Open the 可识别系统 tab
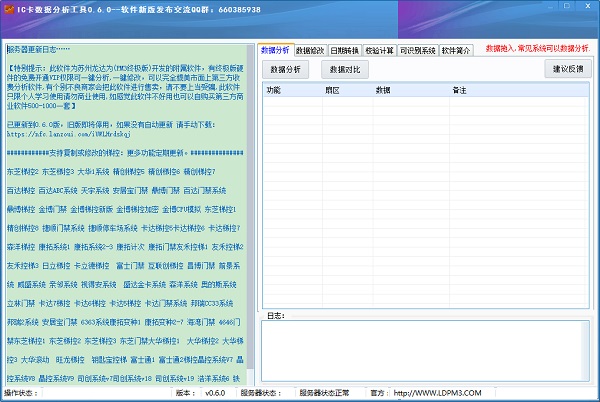The width and height of the screenshot is (600, 402). [x=417, y=50]
